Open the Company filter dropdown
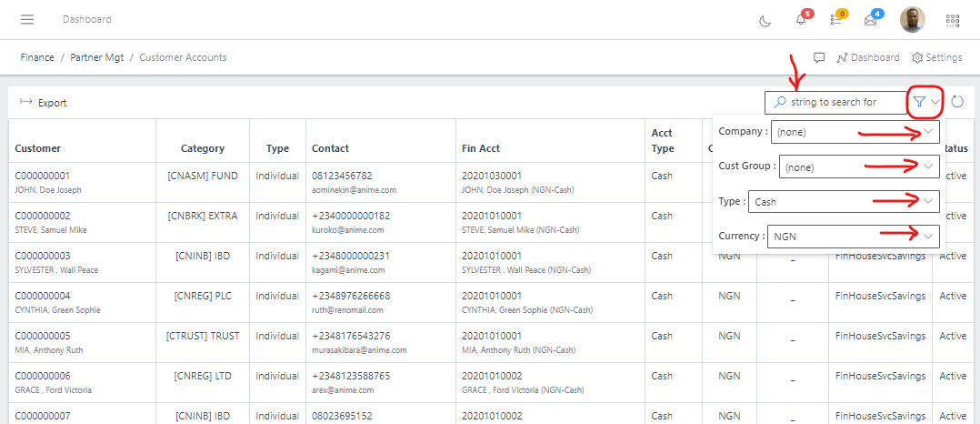The image size is (980, 424). [855, 132]
